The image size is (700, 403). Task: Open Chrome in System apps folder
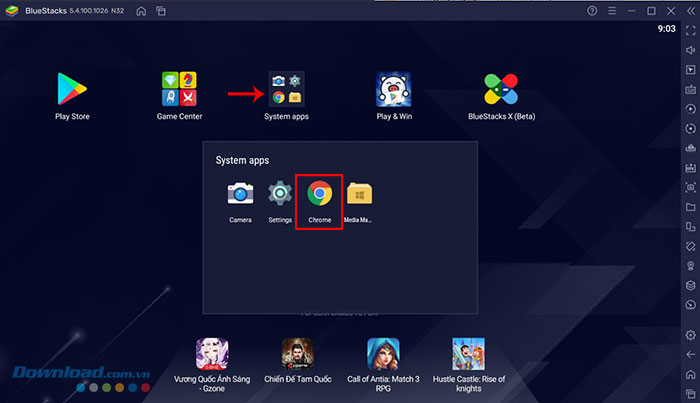tap(320, 194)
